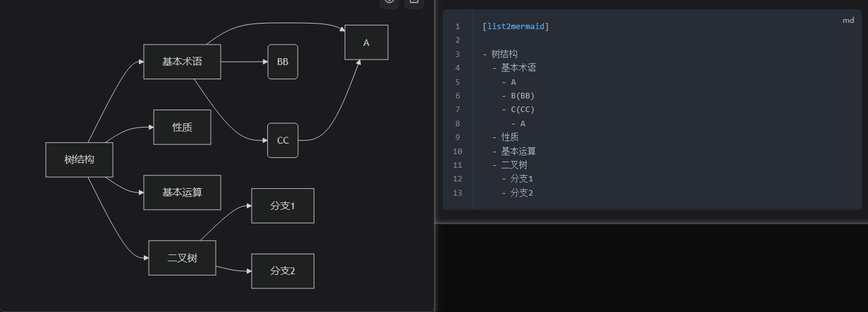Click the vertical divider between diagram and code
Image resolution: width=868 pixels, height=312 pixels.
tap(435, 155)
